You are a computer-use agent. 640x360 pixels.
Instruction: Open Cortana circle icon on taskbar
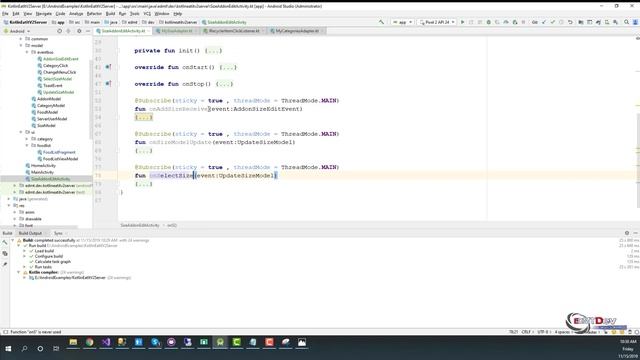40,349
